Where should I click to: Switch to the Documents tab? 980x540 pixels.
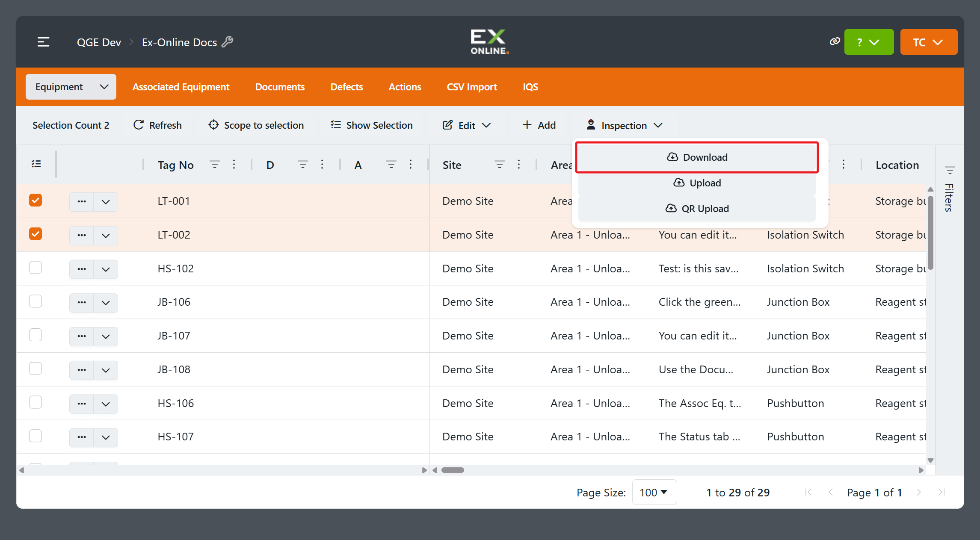(280, 87)
